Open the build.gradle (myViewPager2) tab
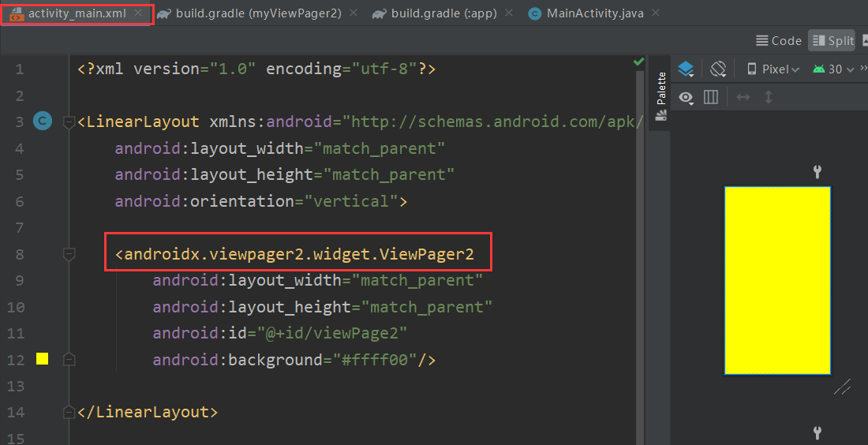Viewport: 868px width, 445px height. [259, 13]
